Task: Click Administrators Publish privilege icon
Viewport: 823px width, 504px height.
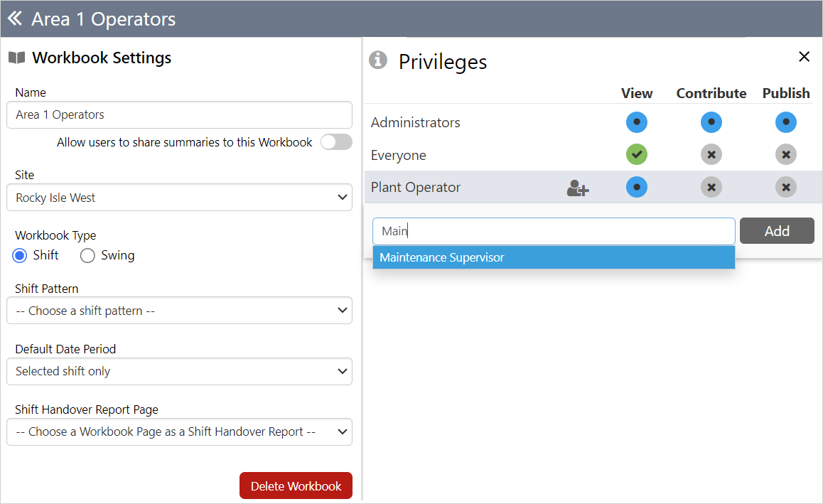Action: (x=785, y=122)
